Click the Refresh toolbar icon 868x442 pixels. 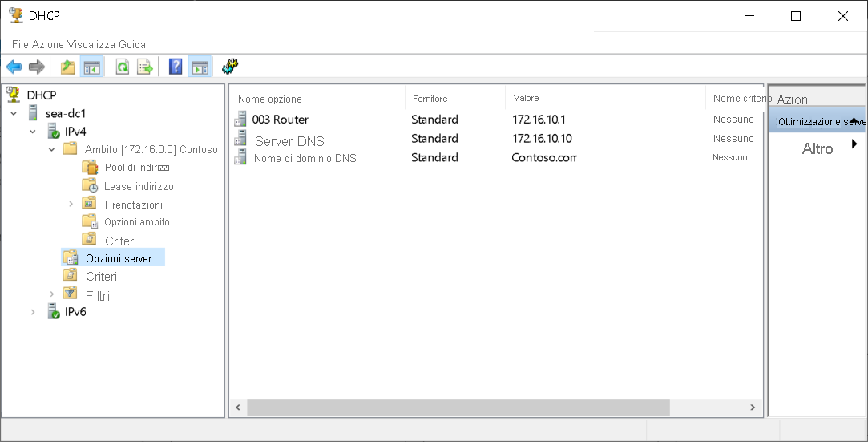[x=123, y=67]
